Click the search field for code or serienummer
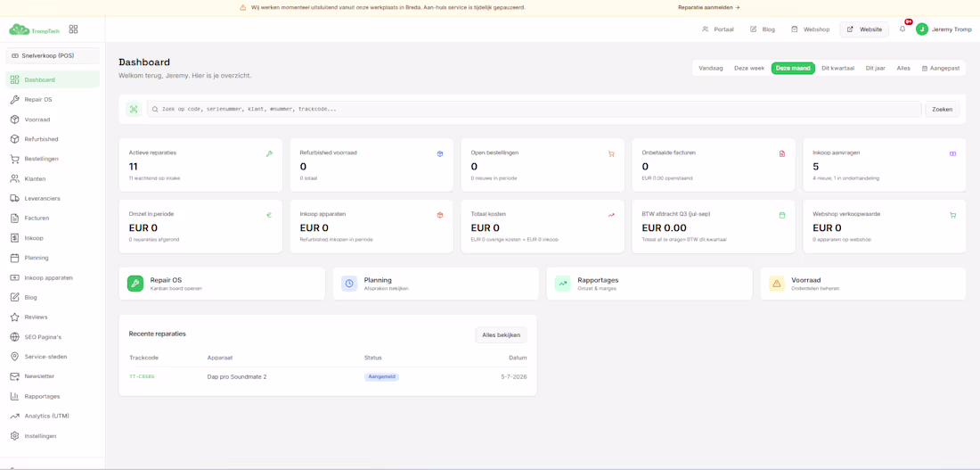 click(x=535, y=109)
